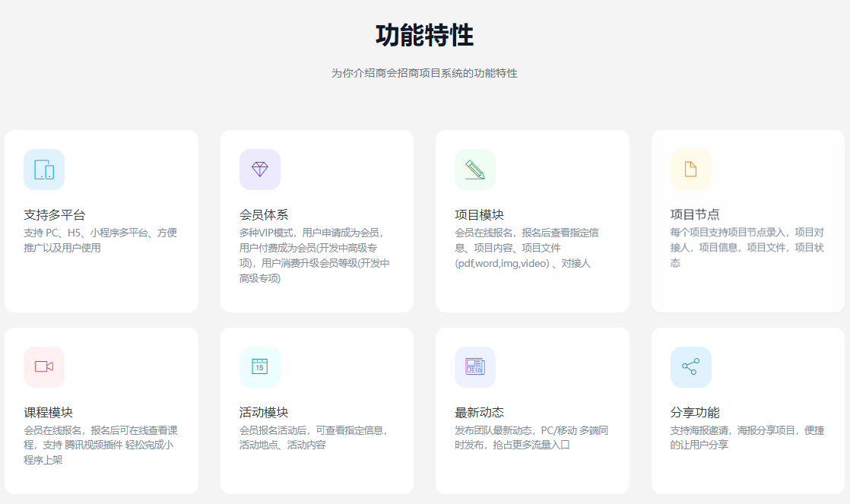Click the newspaper latest news icon
This screenshot has height=504, width=850.
click(475, 367)
